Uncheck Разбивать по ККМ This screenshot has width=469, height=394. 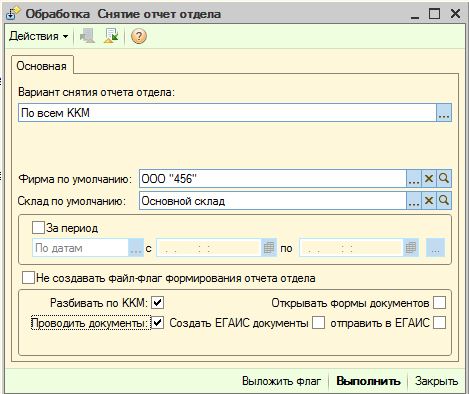[x=157, y=303]
